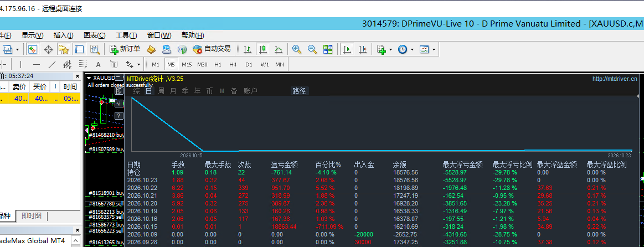Expand the XAUUSD chart triangle menu
The height and width of the screenshot is (247, 644).
tap(89, 78)
